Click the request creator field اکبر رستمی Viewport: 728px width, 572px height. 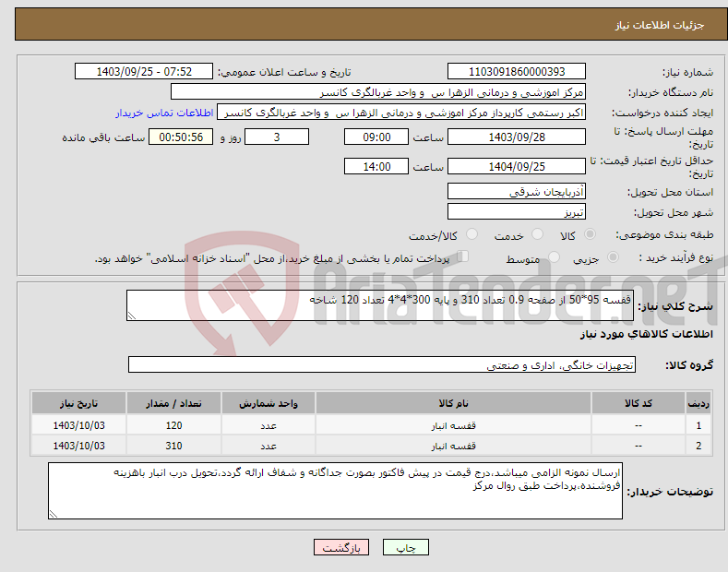coord(401,113)
